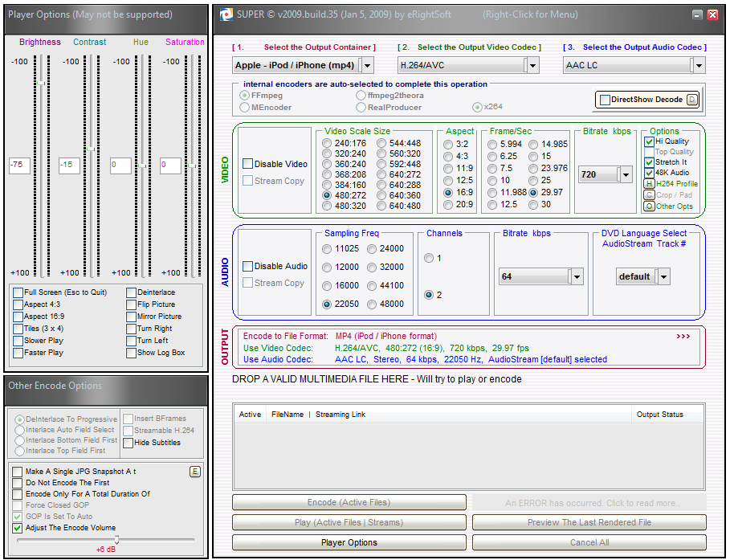Click the Cancel All button
The height and width of the screenshot is (560, 730).
coord(589,542)
